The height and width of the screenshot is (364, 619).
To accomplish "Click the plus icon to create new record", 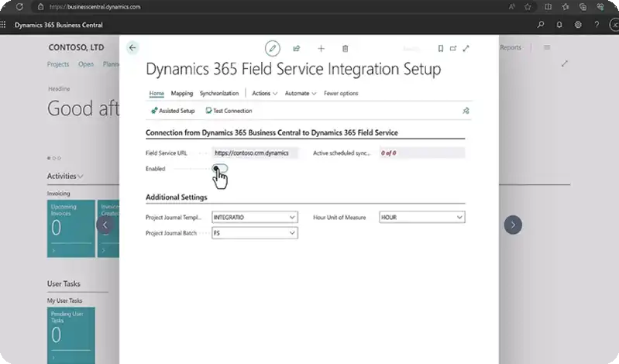I will [x=321, y=49].
